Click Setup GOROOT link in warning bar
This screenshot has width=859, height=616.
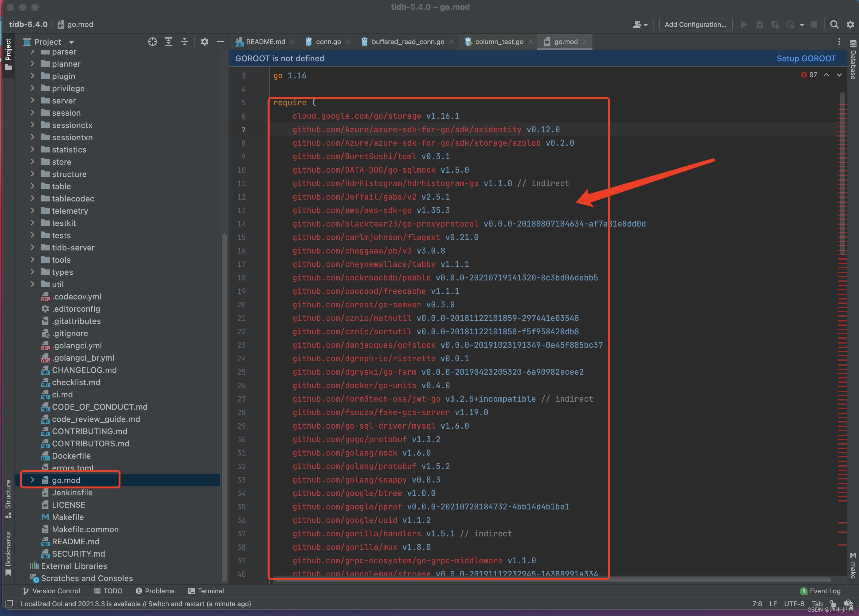click(x=806, y=59)
